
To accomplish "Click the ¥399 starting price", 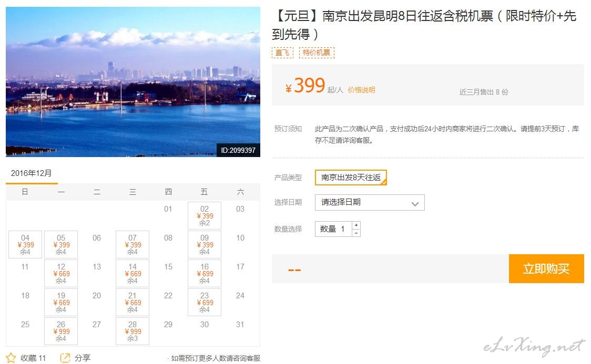I will [305, 86].
